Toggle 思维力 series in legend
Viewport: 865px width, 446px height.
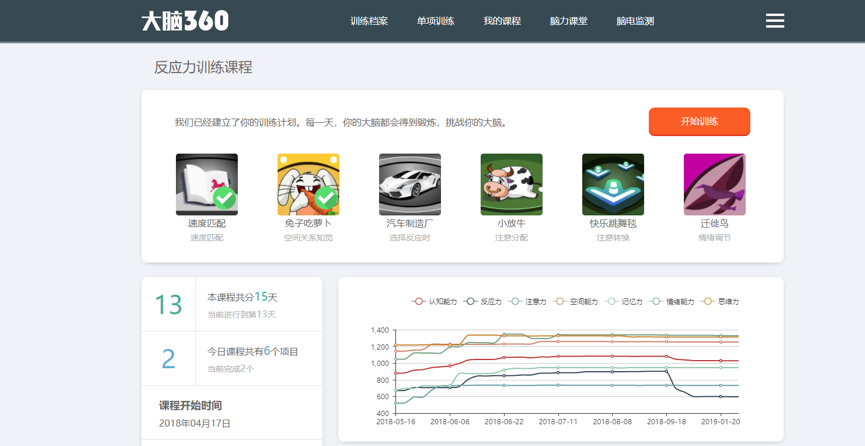click(721, 301)
